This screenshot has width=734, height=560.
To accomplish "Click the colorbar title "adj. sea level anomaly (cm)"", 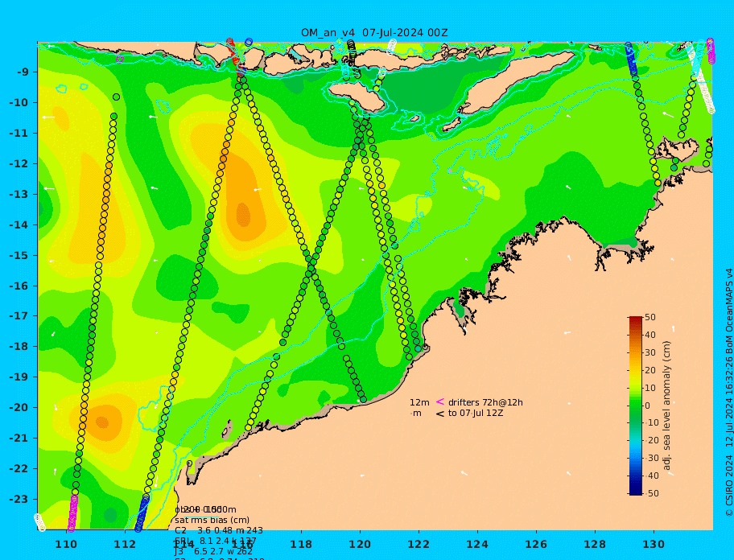I will (666, 406).
